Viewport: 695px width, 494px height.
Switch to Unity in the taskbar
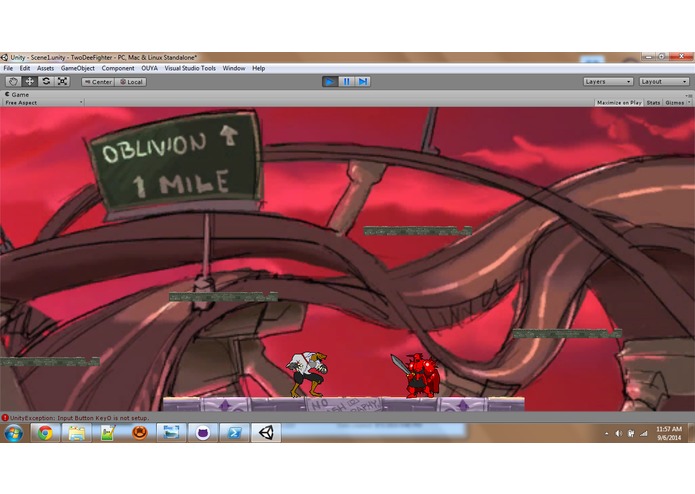click(266, 433)
